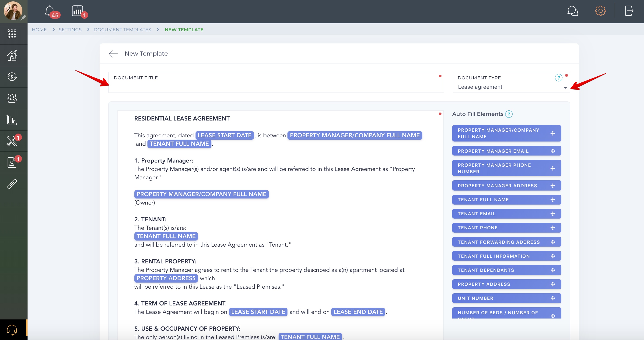Add Tenant Phone auto fill element
This screenshot has height=340, width=644.
(507, 228)
